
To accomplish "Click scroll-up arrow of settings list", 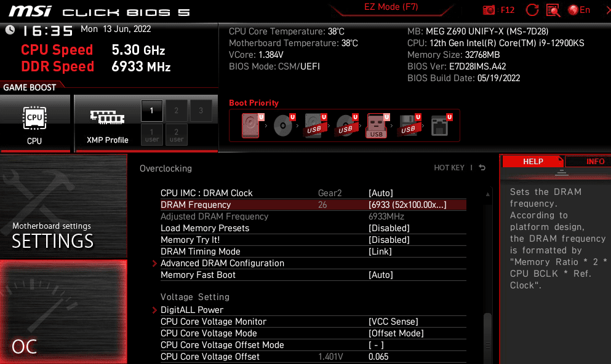I will click(x=487, y=194).
